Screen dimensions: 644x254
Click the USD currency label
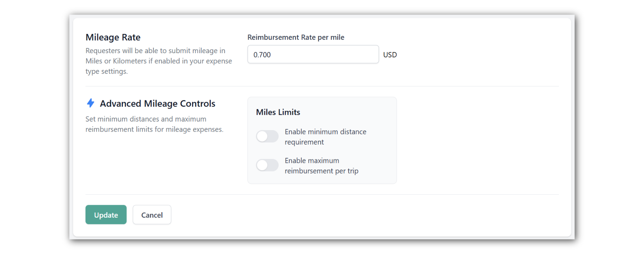pyautogui.click(x=390, y=55)
